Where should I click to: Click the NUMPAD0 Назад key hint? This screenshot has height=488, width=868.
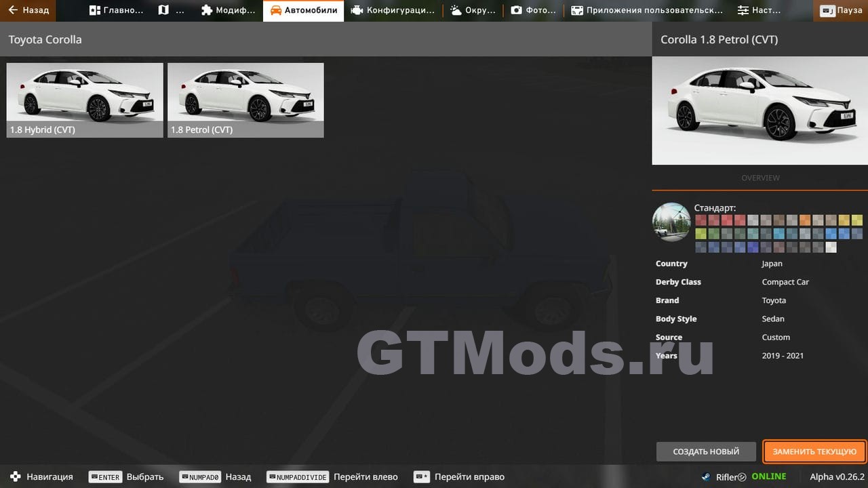click(x=215, y=476)
